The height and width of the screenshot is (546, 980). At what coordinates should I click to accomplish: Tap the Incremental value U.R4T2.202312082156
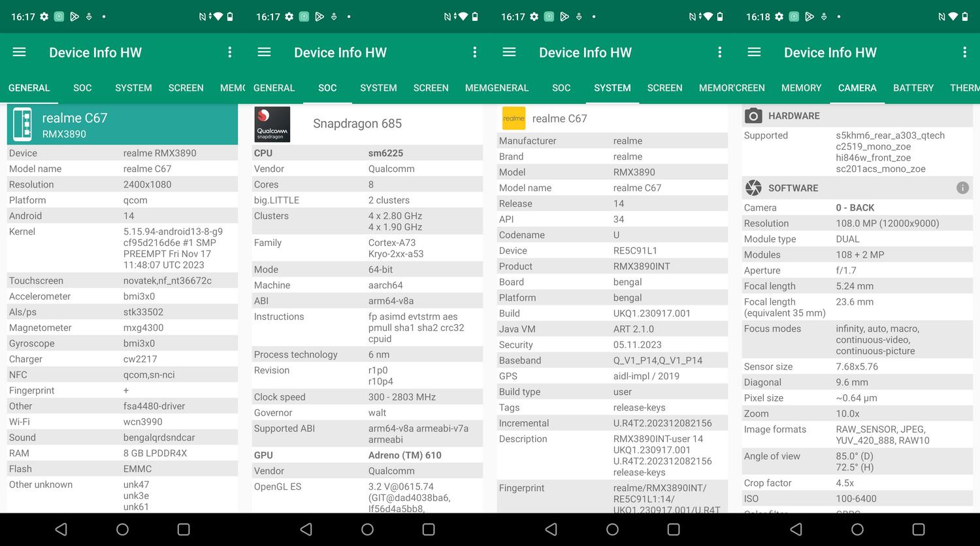662,423
